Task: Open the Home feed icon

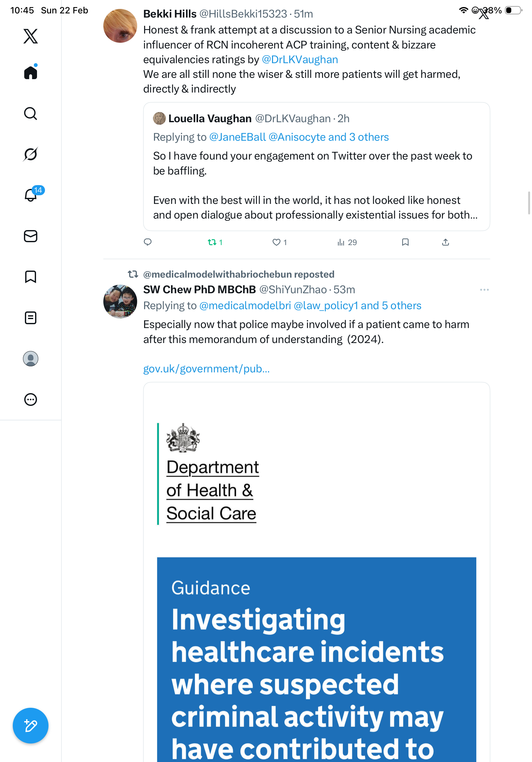Action: click(x=31, y=73)
